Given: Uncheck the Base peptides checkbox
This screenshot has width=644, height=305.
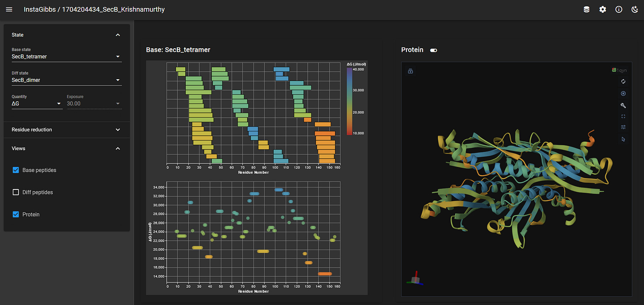Looking at the screenshot, I should click(x=15, y=170).
